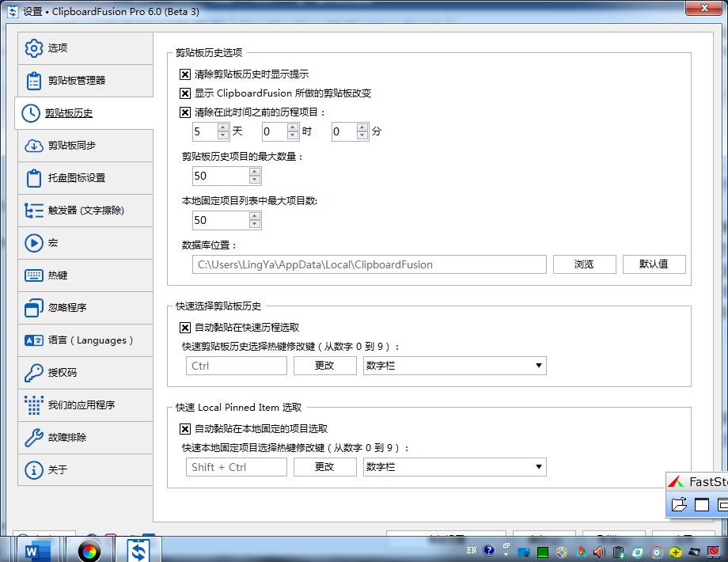Switch to the 忽略程序 tab

tap(85, 307)
